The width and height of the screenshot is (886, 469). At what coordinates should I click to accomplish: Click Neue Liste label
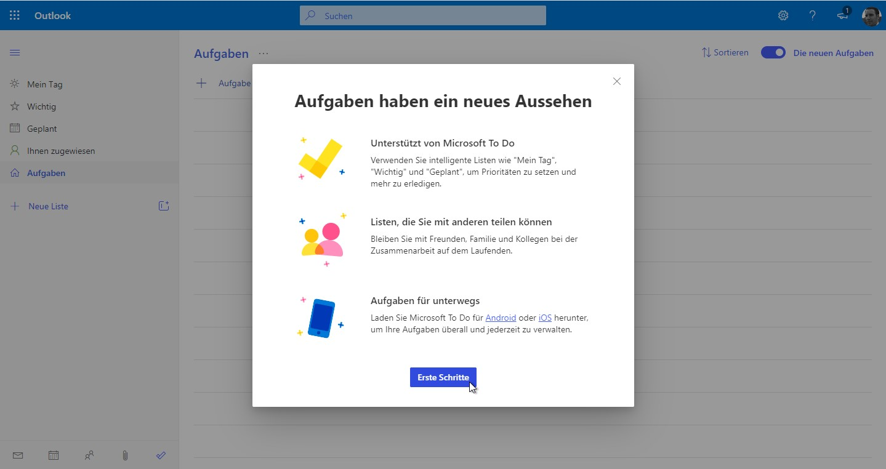click(x=48, y=206)
